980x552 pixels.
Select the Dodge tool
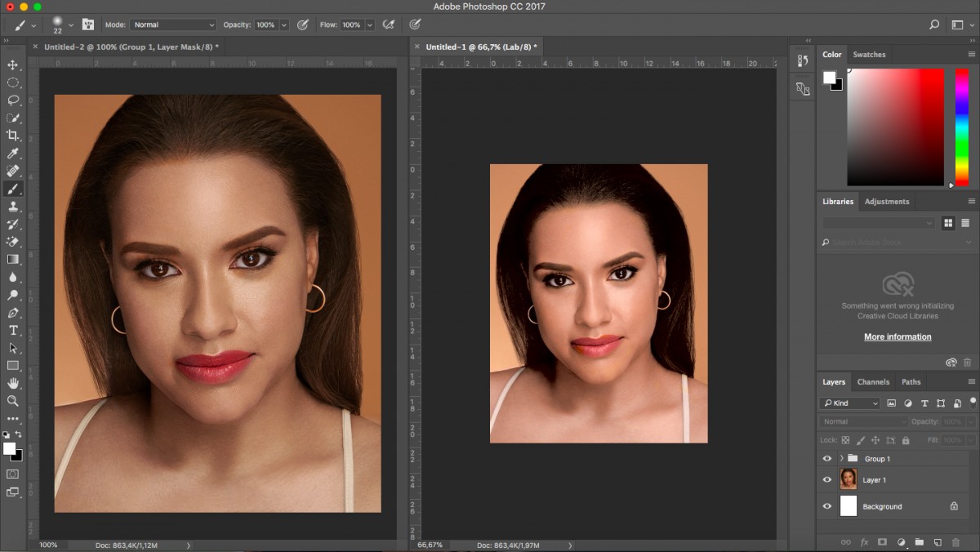13,295
